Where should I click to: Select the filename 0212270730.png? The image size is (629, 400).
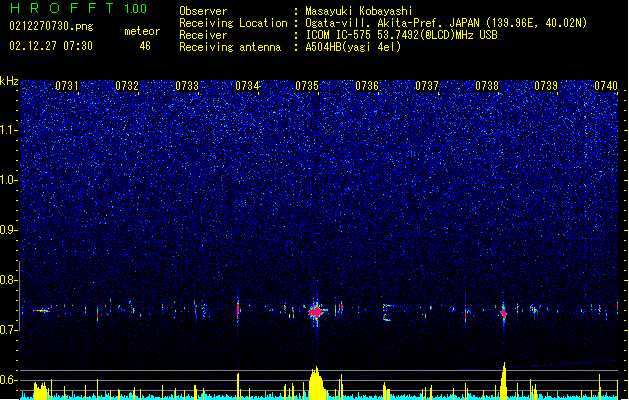click(51, 26)
